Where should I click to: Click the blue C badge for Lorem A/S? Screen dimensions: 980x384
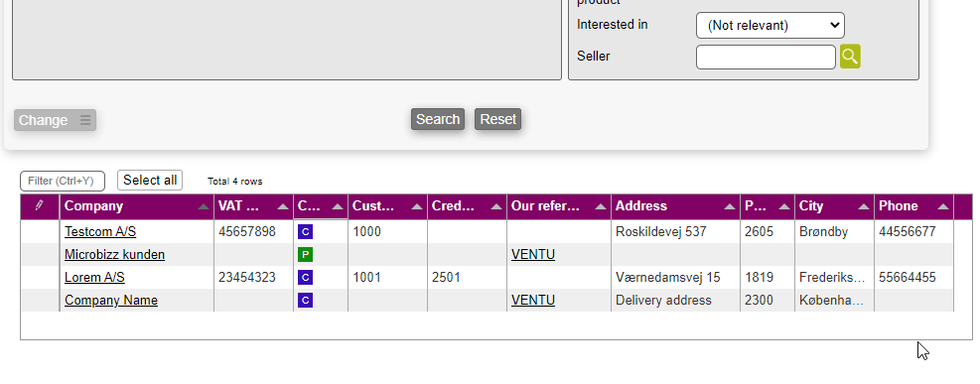point(305,278)
